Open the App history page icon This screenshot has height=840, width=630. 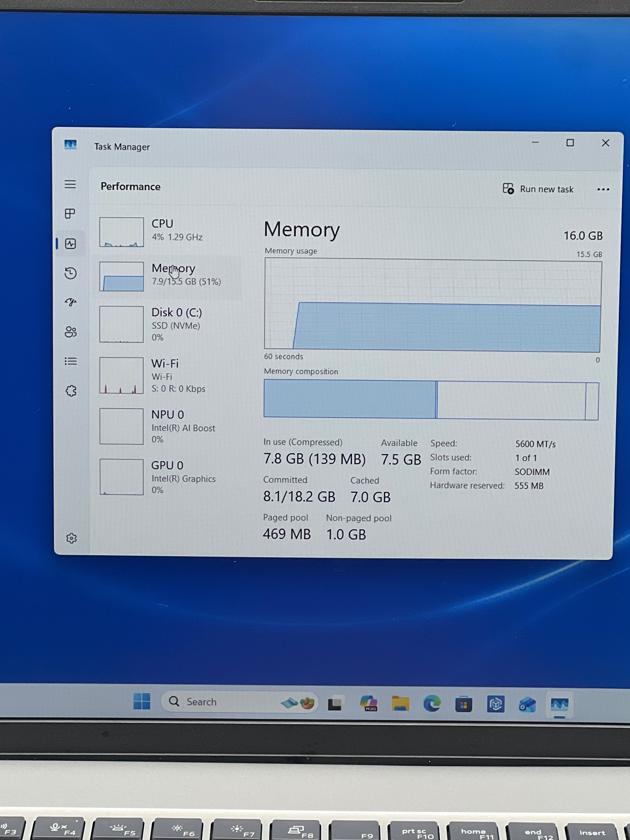pyautogui.click(x=71, y=273)
